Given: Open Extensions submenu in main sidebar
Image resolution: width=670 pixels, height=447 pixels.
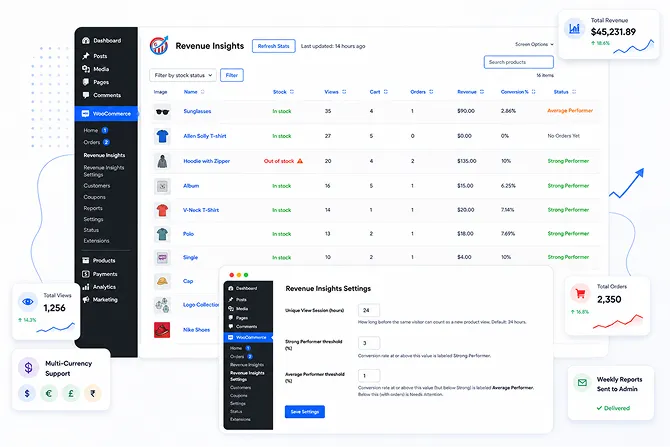Looking at the screenshot, I should (x=96, y=241).
